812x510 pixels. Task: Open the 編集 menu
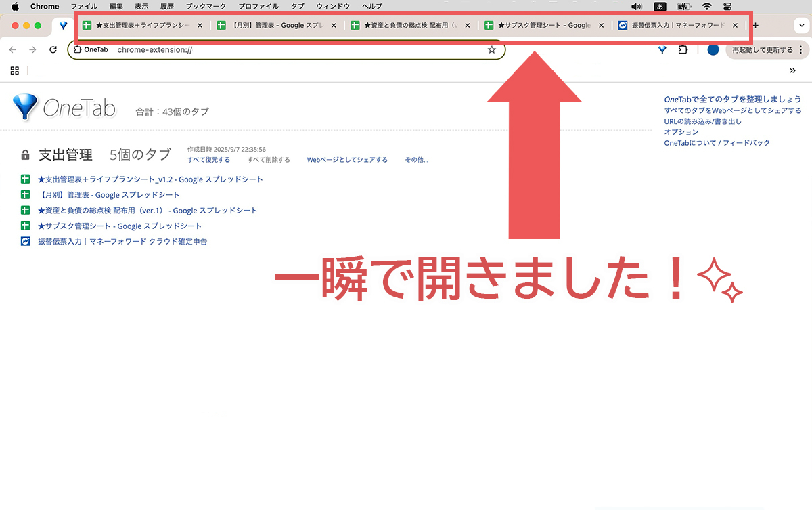(116, 6)
